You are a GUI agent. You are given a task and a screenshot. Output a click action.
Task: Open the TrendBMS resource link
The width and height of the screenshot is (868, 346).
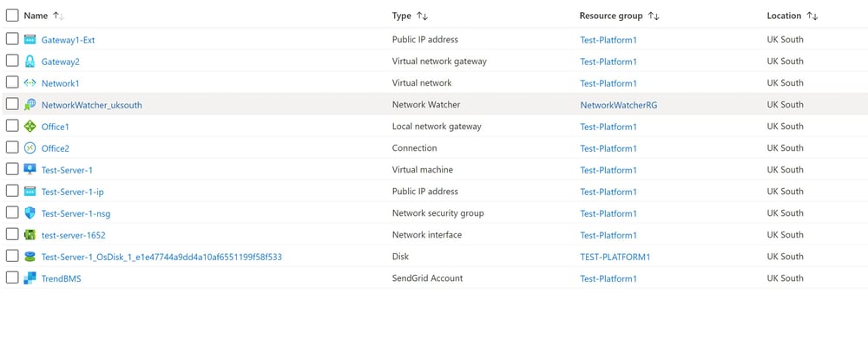click(x=61, y=278)
